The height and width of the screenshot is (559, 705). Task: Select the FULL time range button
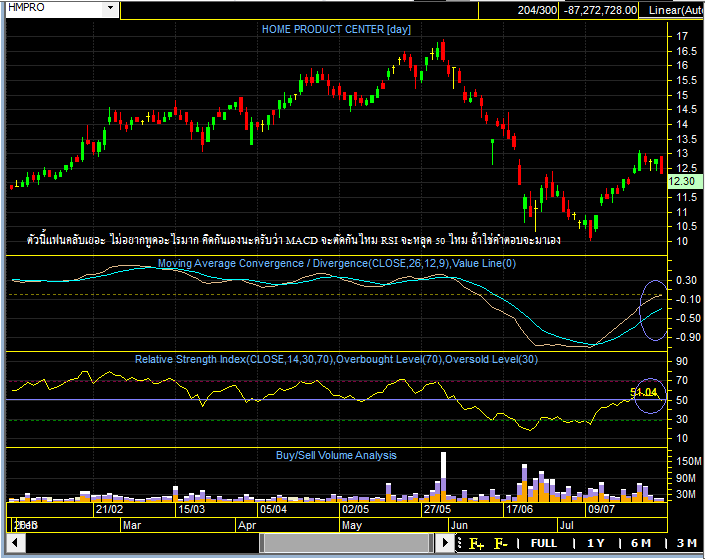coord(544,543)
